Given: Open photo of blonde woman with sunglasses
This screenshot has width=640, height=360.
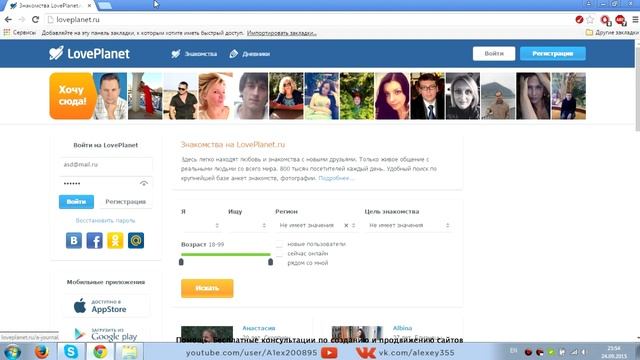Looking at the screenshot, I should click(x=286, y=96).
